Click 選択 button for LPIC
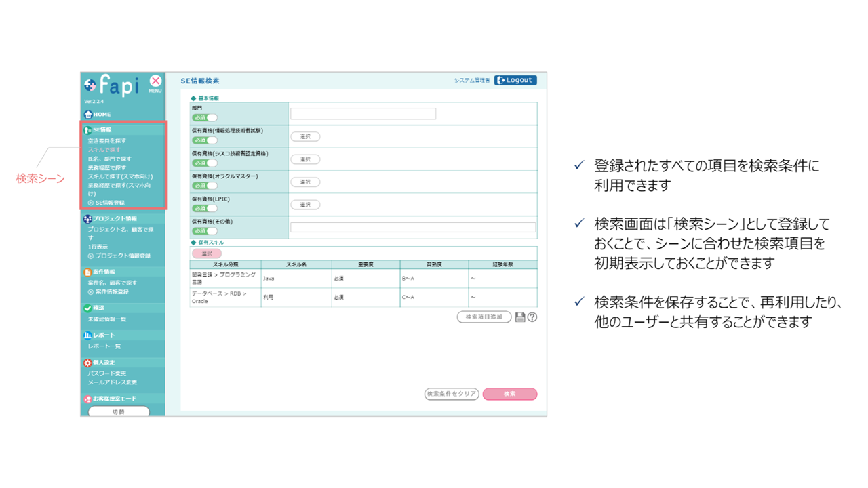 [305, 205]
